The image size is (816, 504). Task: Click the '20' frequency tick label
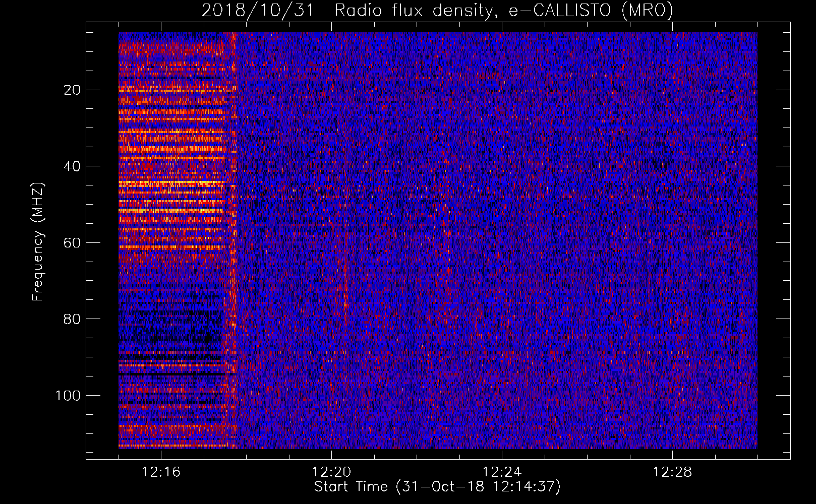pyautogui.click(x=73, y=90)
